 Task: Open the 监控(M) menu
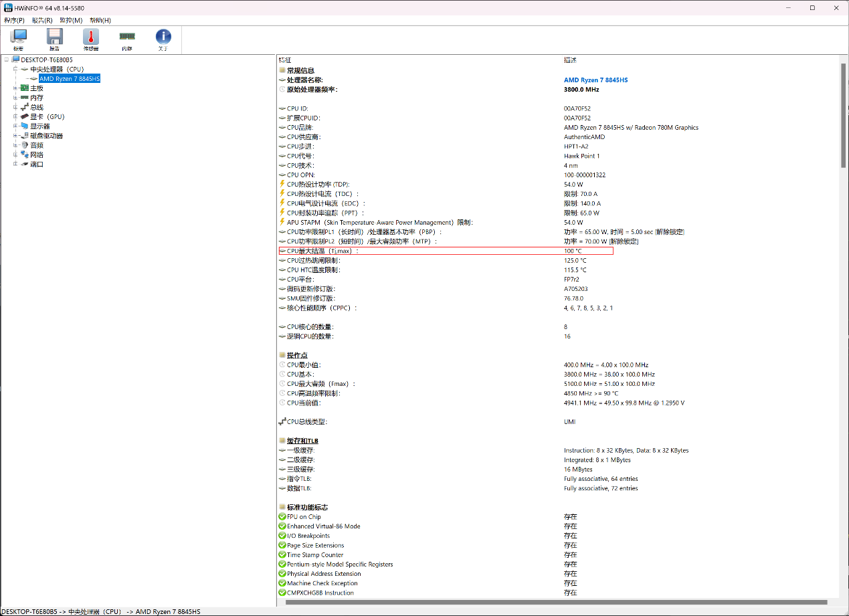click(x=71, y=20)
